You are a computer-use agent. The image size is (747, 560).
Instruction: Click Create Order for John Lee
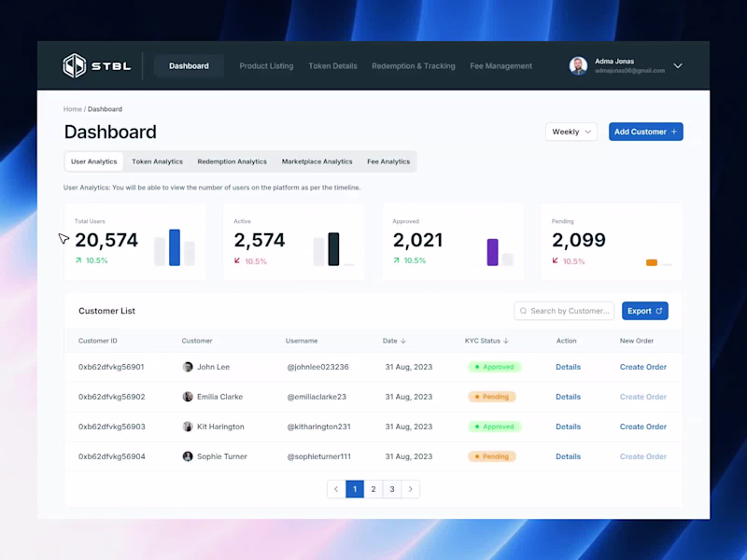click(x=642, y=366)
